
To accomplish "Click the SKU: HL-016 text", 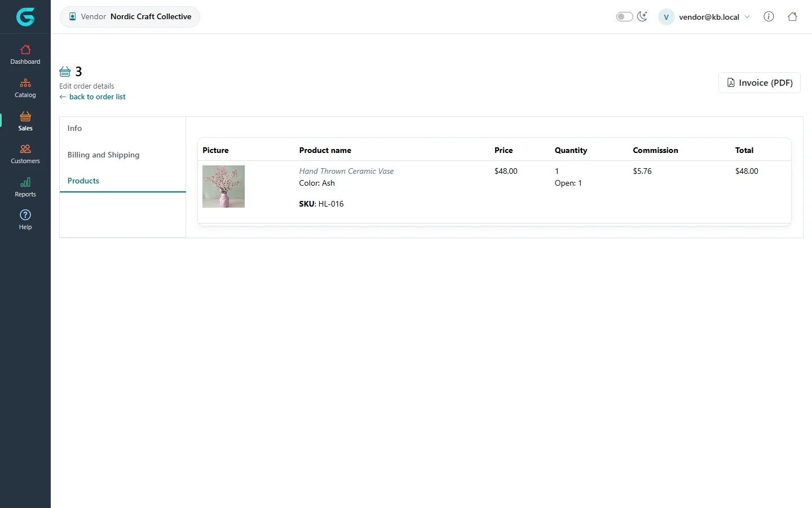I will point(321,204).
